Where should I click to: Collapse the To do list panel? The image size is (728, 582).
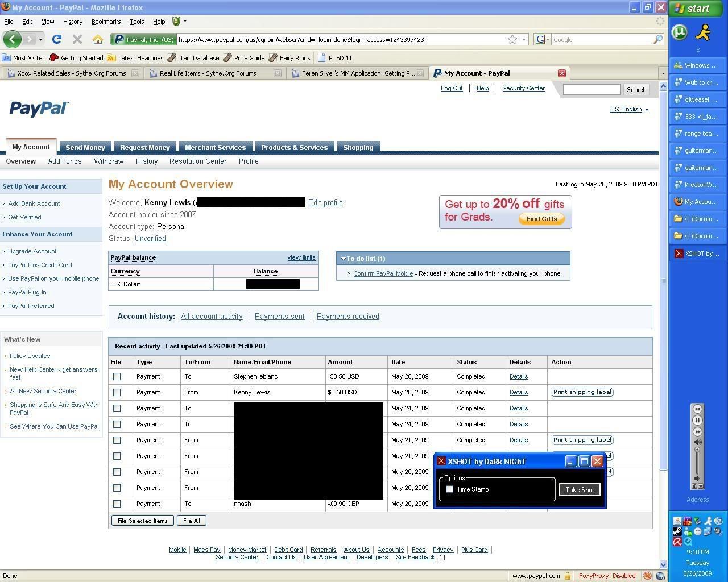(x=344, y=259)
